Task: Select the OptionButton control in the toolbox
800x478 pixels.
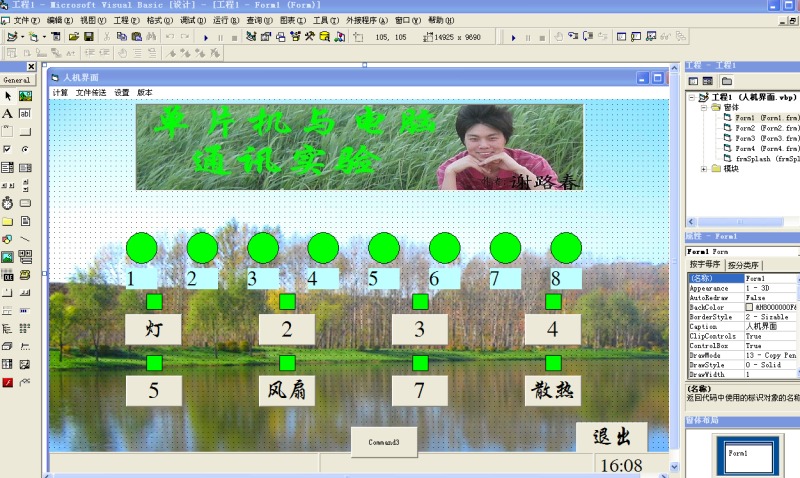Action: 25,149
